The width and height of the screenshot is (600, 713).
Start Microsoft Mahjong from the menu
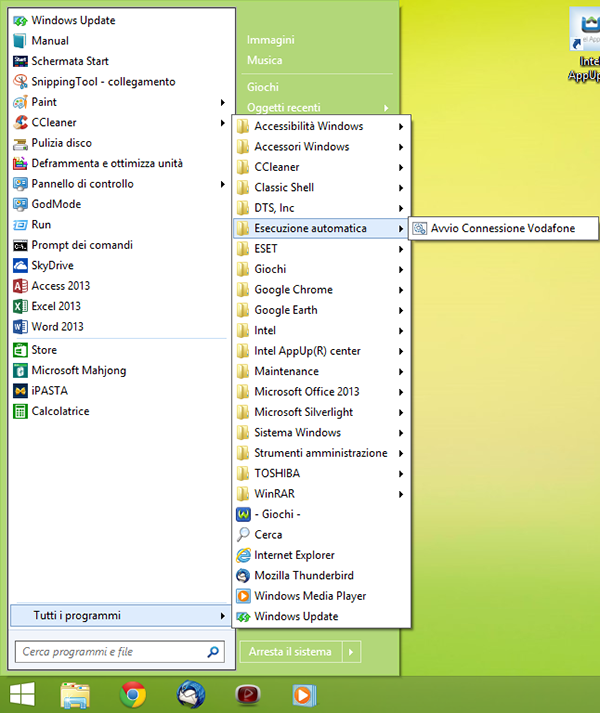[x=78, y=371]
